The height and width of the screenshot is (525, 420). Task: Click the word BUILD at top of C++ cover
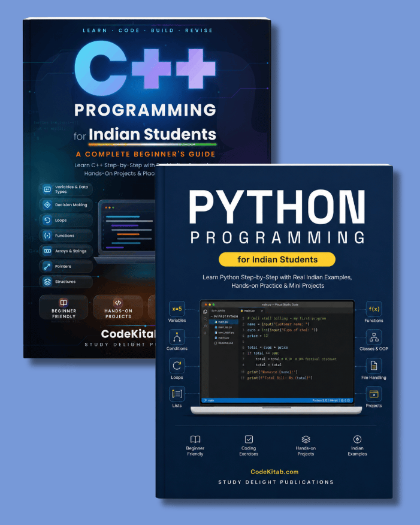[x=162, y=31]
